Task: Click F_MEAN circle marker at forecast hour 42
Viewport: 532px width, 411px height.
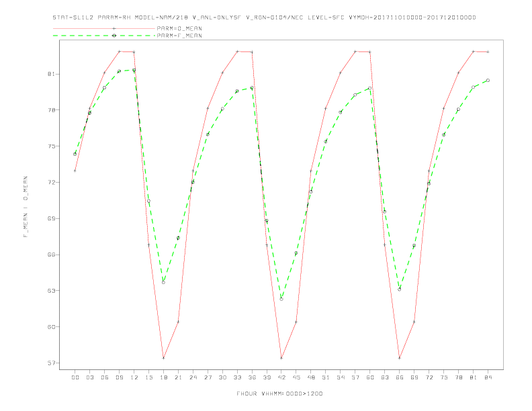Action: pyautogui.click(x=281, y=299)
